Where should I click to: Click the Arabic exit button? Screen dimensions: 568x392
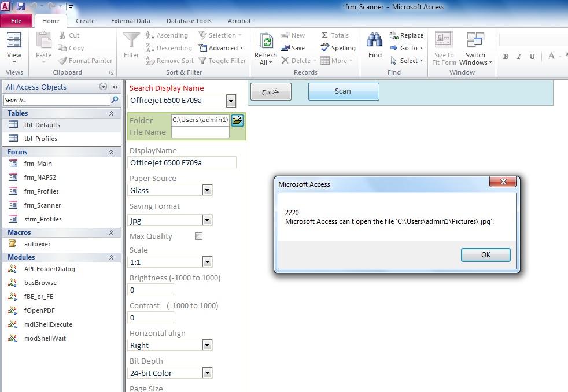coord(271,91)
